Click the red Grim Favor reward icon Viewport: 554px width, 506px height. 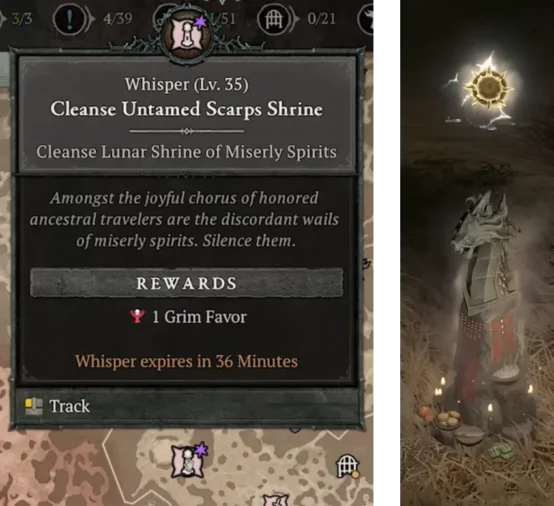[x=137, y=316]
